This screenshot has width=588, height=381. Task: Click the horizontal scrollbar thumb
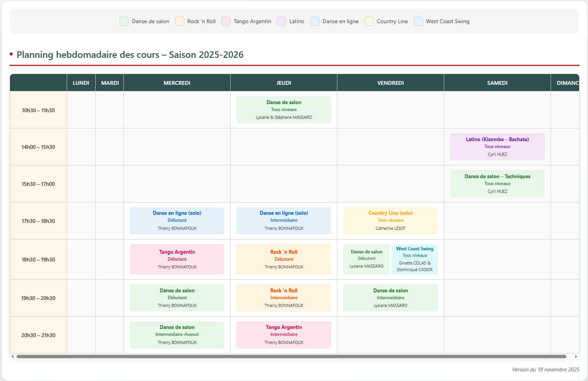(x=291, y=357)
